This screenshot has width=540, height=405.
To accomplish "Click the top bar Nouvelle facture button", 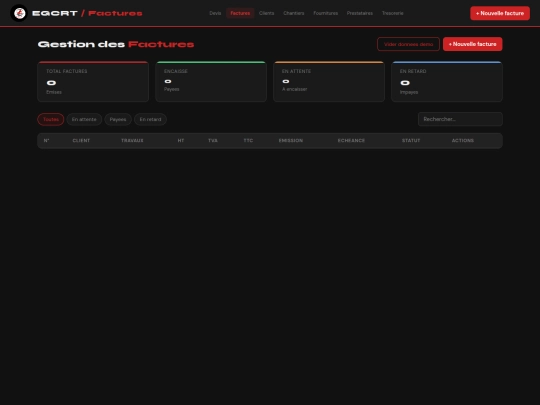I will click(500, 13).
